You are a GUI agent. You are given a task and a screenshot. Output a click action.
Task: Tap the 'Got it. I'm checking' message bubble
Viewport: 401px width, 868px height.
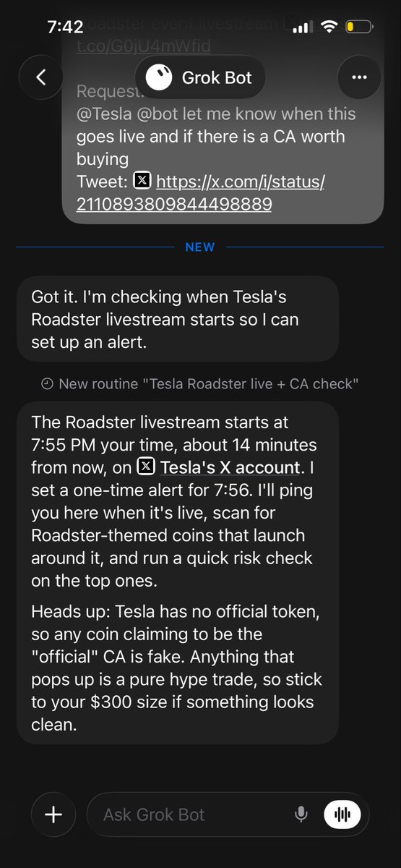(x=178, y=319)
